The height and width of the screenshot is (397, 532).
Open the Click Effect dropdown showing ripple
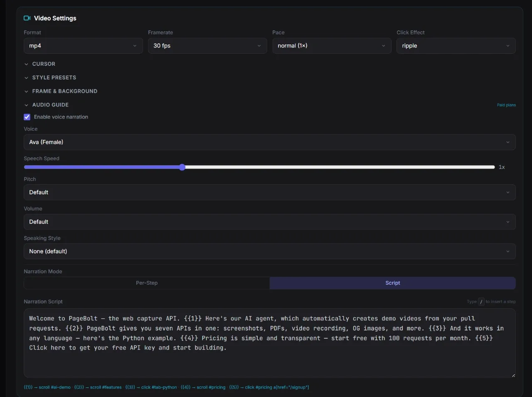point(456,46)
